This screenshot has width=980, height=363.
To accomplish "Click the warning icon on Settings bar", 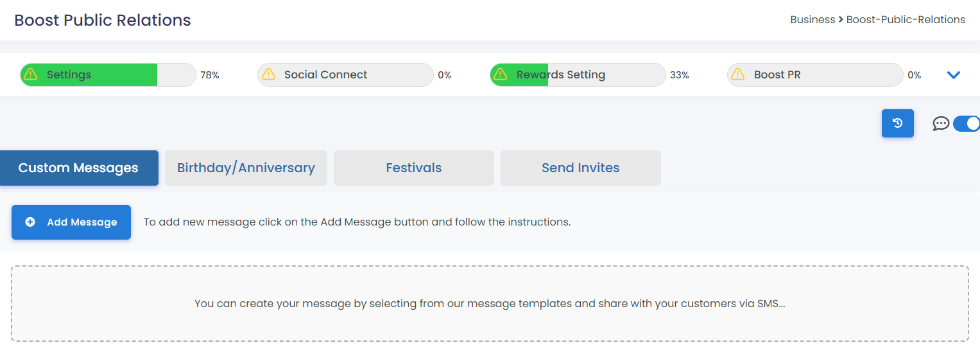I will (x=30, y=75).
